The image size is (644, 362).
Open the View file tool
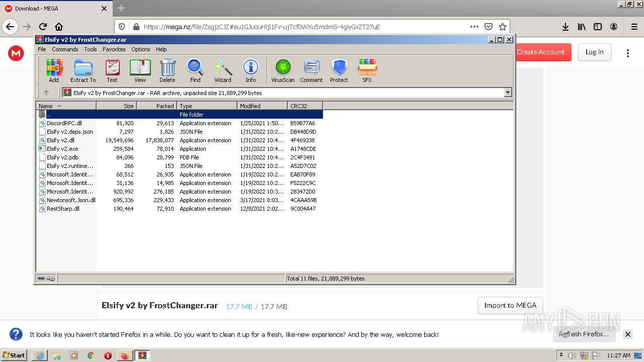(x=140, y=70)
